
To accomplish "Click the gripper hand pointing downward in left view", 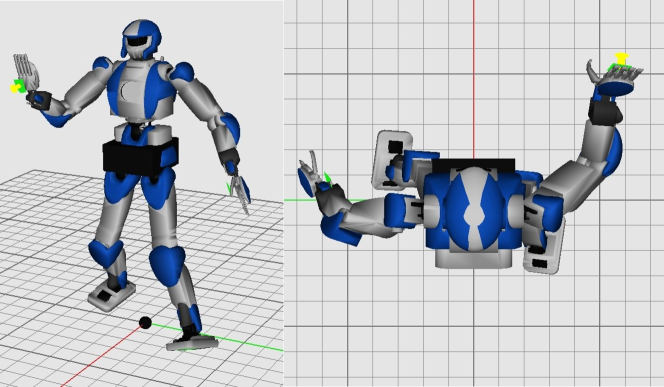I will coord(238,188).
